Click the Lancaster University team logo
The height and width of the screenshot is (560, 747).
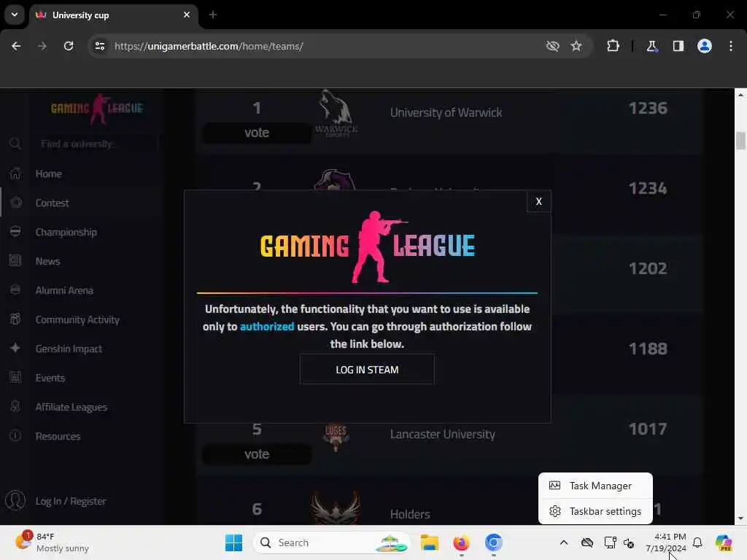(x=336, y=437)
